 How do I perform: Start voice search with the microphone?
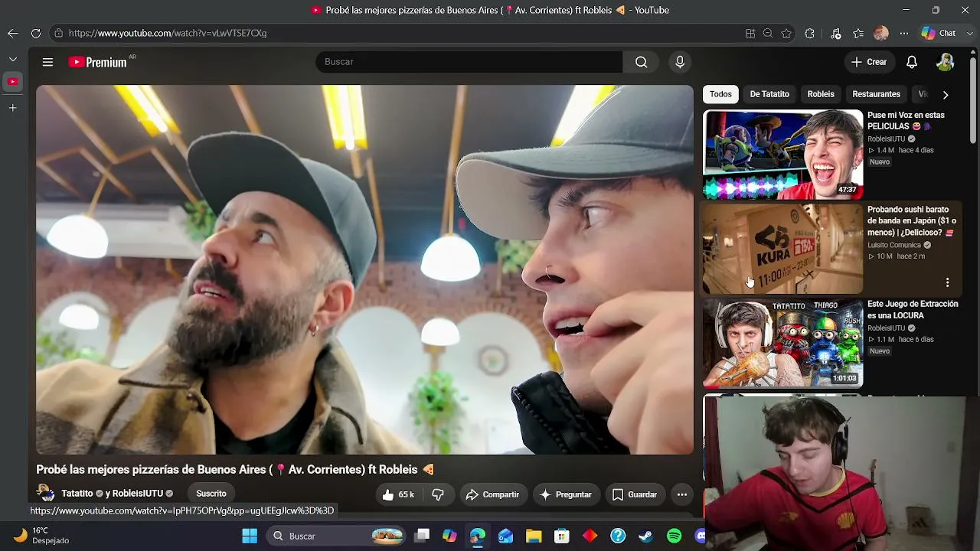(680, 62)
